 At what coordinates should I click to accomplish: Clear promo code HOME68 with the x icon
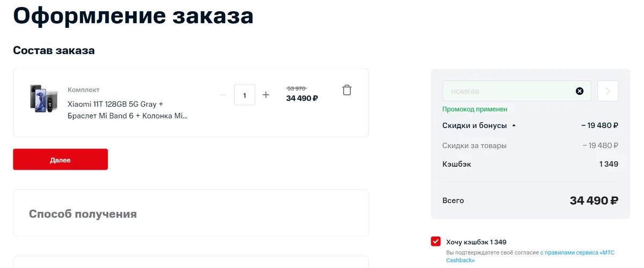(x=579, y=91)
